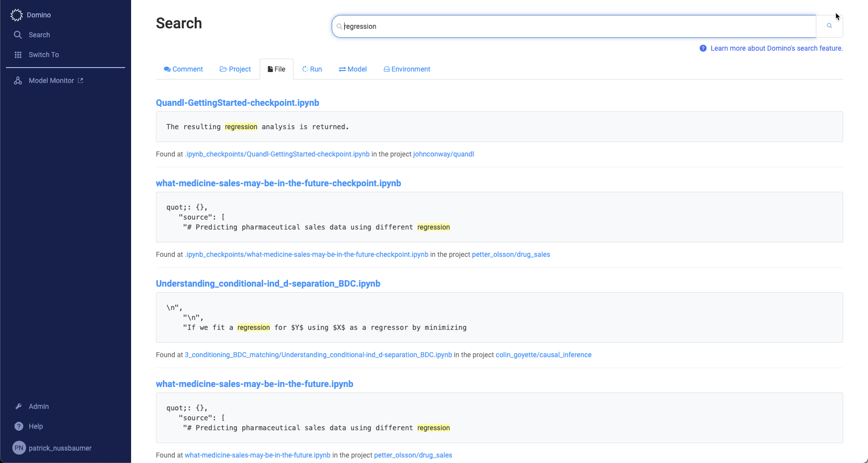Screen dimensions: 868x463
Task: Open Model Monitor sidebar icon
Action: (x=18, y=80)
